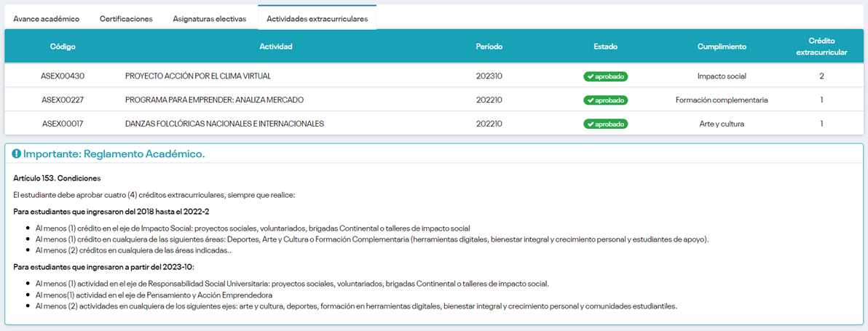This screenshot has height=331, width=868.
Task: Open the Asignaturas electivas tab
Action: pos(210,18)
